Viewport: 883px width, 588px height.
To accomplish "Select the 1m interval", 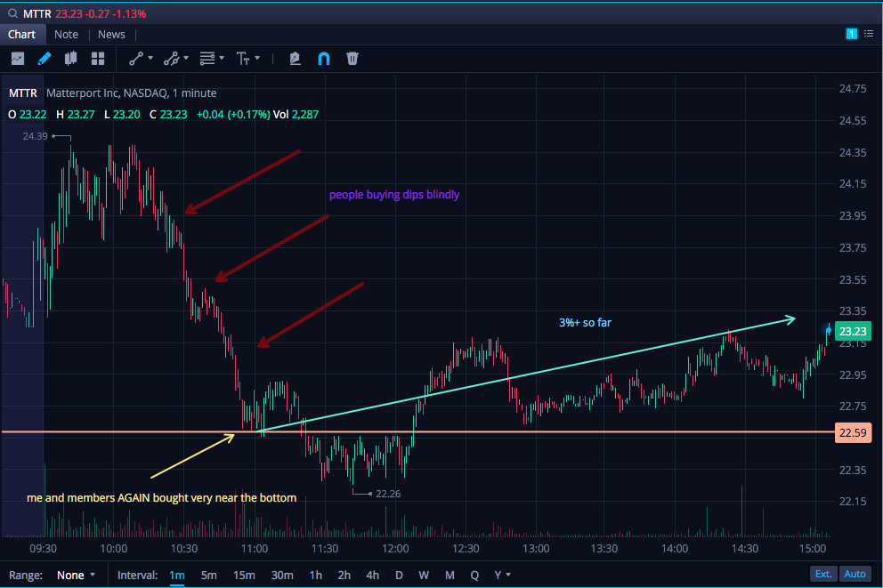I will (177, 575).
